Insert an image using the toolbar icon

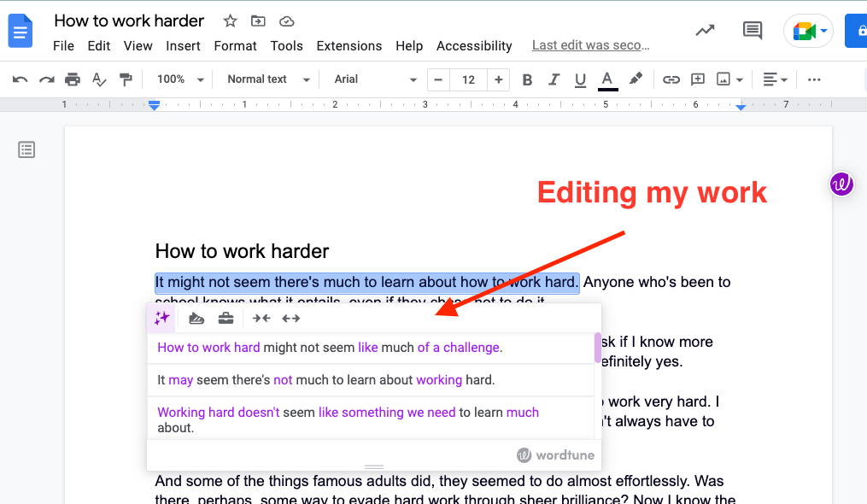pyautogui.click(x=725, y=79)
